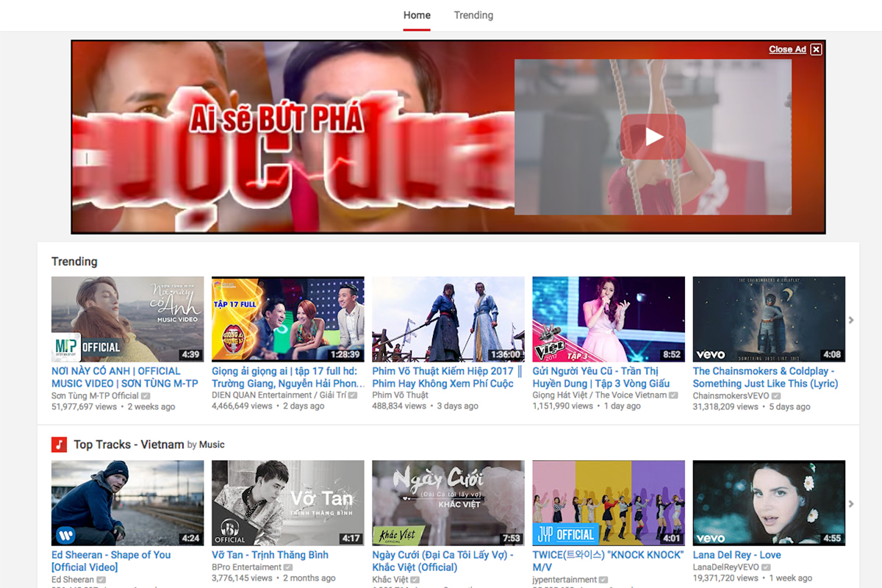
Task: Click 19,371,720 views text
Action: click(x=725, y=578)
